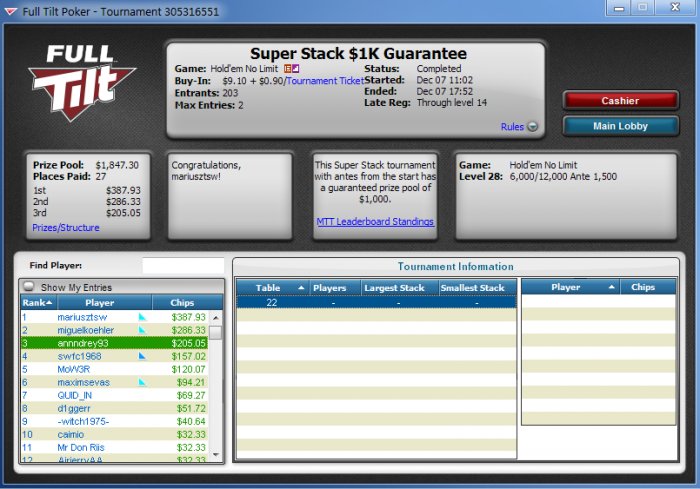This screenshot has width=700, height=489.
Task: Click the player list scroll down arrow
Action: point(216,455)
